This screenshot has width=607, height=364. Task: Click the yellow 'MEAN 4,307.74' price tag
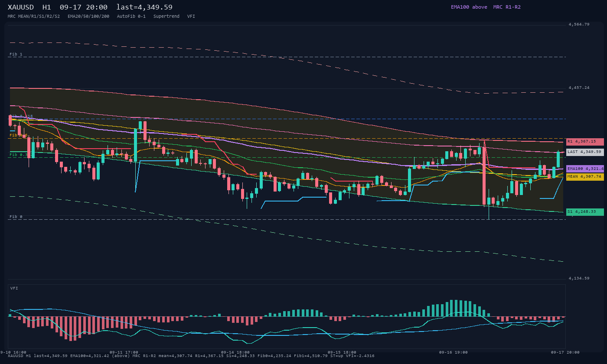click(585, 177)
